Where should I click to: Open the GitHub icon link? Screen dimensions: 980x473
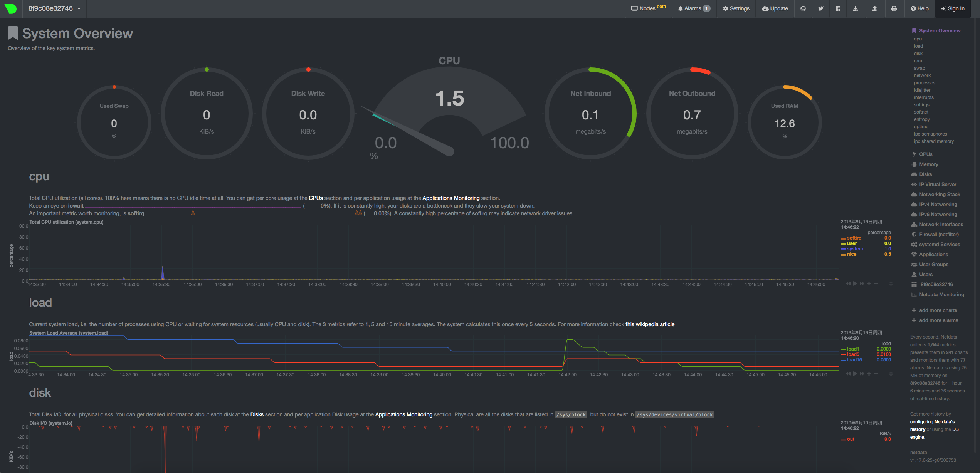(803, 8)
